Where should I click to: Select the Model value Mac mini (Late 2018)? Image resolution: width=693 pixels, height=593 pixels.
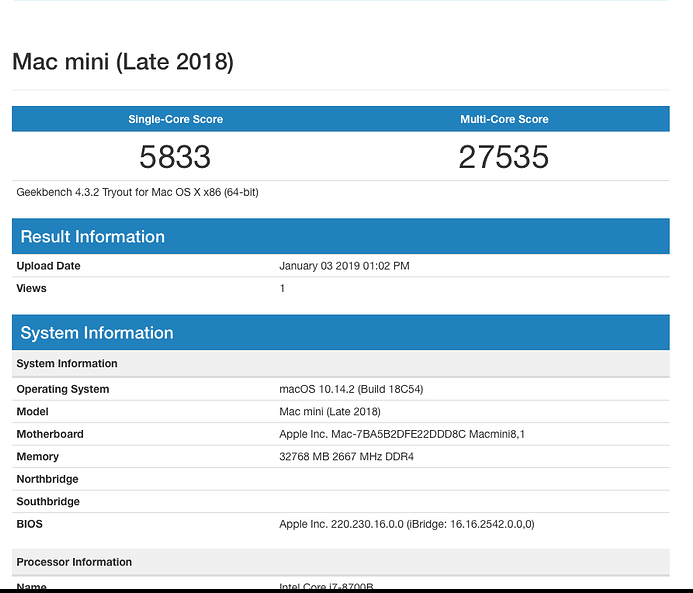[330, 412]
